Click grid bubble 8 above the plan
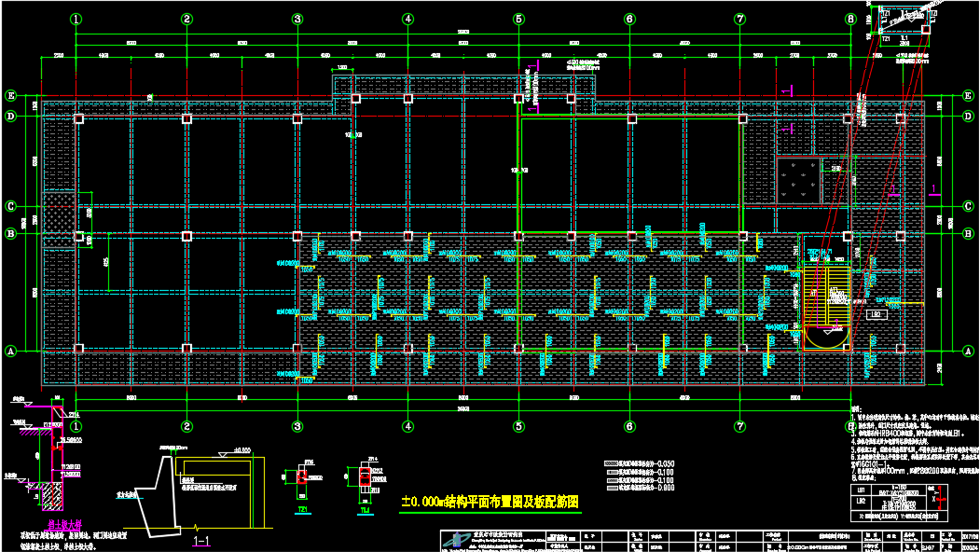 pyautogui.click(x=850, y=20)
